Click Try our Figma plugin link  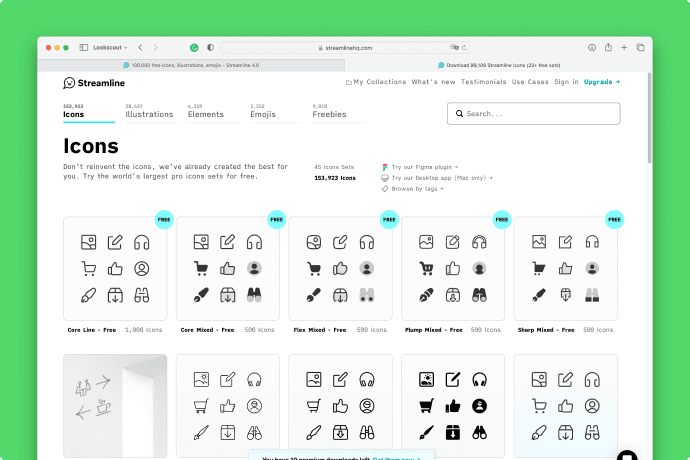click(425, 167)
